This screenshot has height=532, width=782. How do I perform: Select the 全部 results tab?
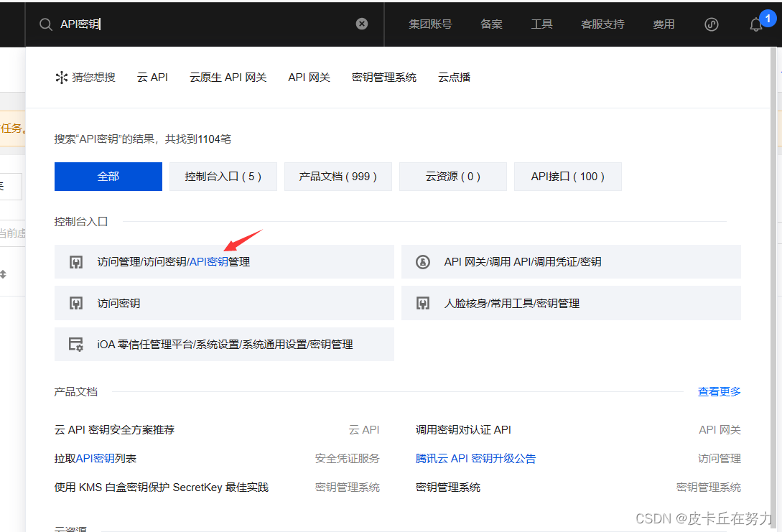point(108,177)
